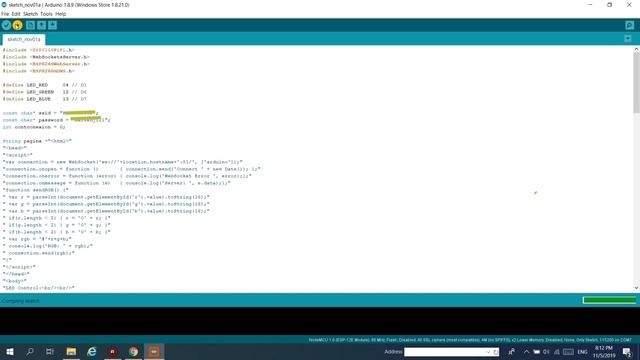Click the Compiling sketch status text
The width and height of the screenshot is (640, 360).
(x=20, y=301)
